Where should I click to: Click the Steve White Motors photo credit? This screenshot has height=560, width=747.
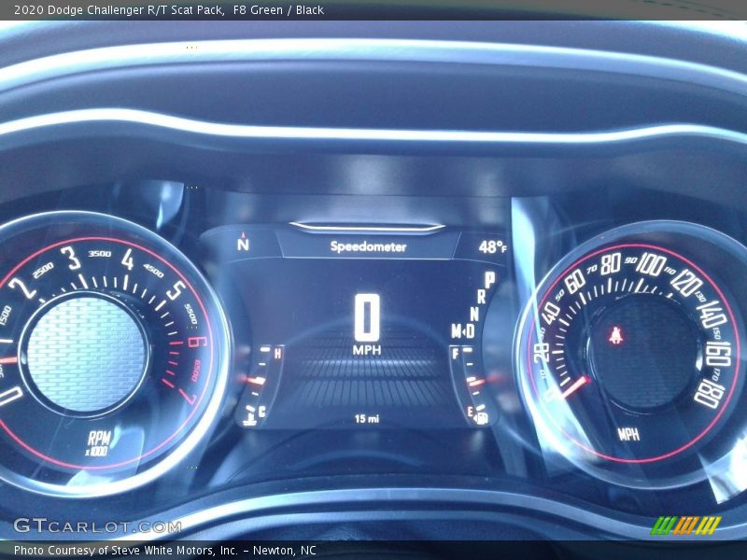164,551
